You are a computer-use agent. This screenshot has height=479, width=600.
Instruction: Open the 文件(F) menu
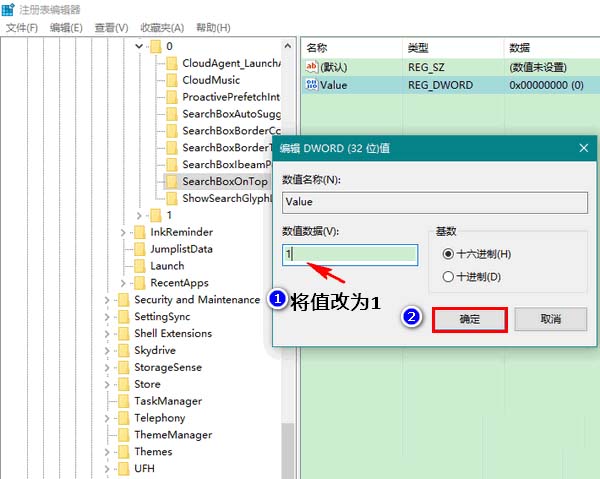22,27
